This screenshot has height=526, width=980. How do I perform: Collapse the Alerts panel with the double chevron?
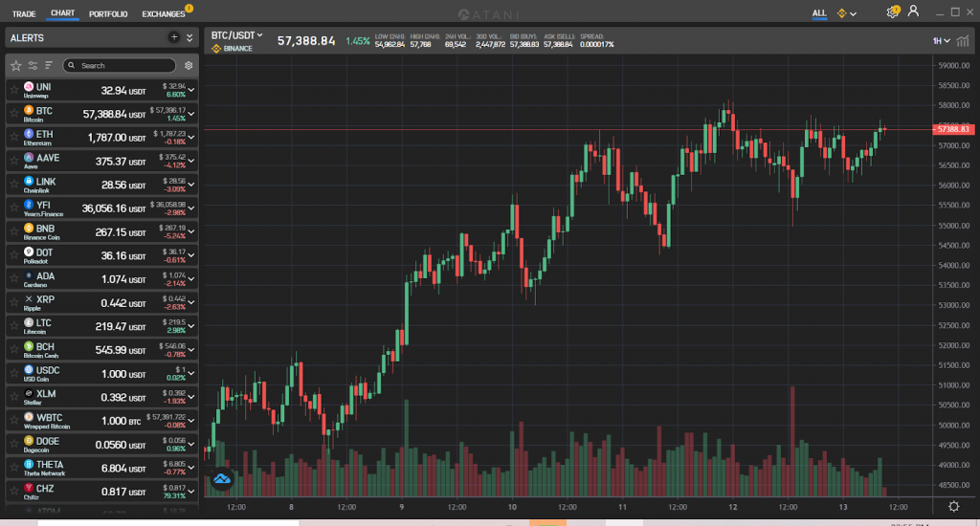click(x=189, y=37)
